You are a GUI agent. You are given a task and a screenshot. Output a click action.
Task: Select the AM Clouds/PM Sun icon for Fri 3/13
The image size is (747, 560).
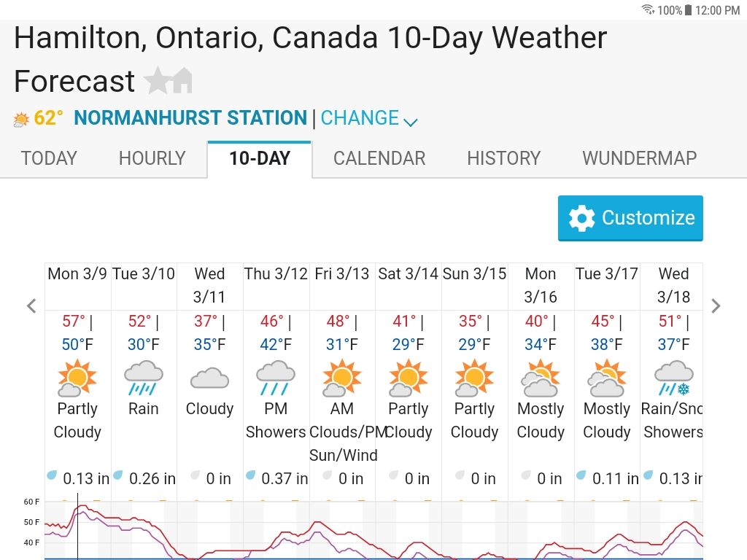[x=341, y=377]
